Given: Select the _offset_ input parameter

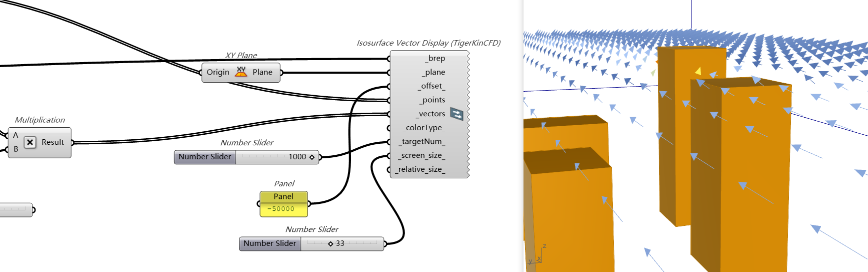Looking at the screenshot, I should click(x=431, y=86).
